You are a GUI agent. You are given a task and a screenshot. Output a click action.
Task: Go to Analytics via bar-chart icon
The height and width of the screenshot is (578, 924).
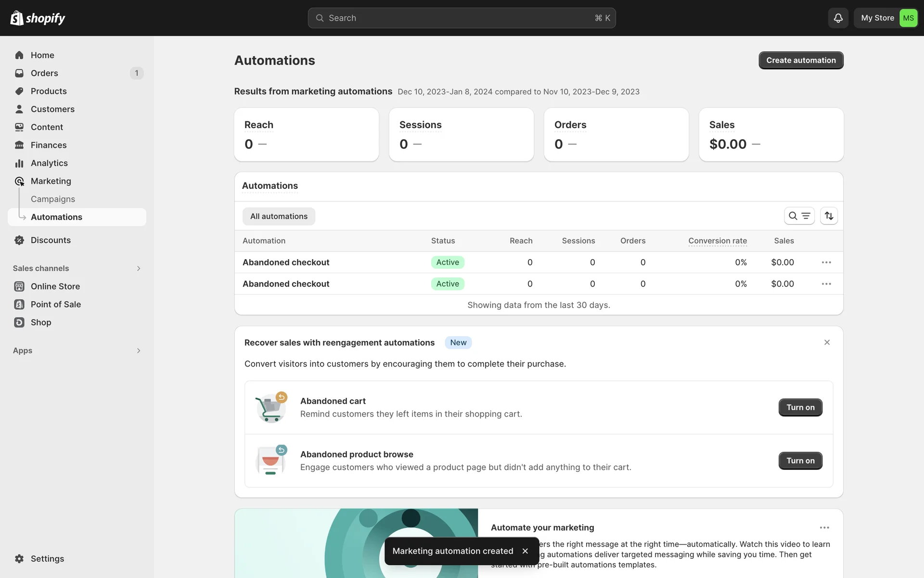pos(19,163)
